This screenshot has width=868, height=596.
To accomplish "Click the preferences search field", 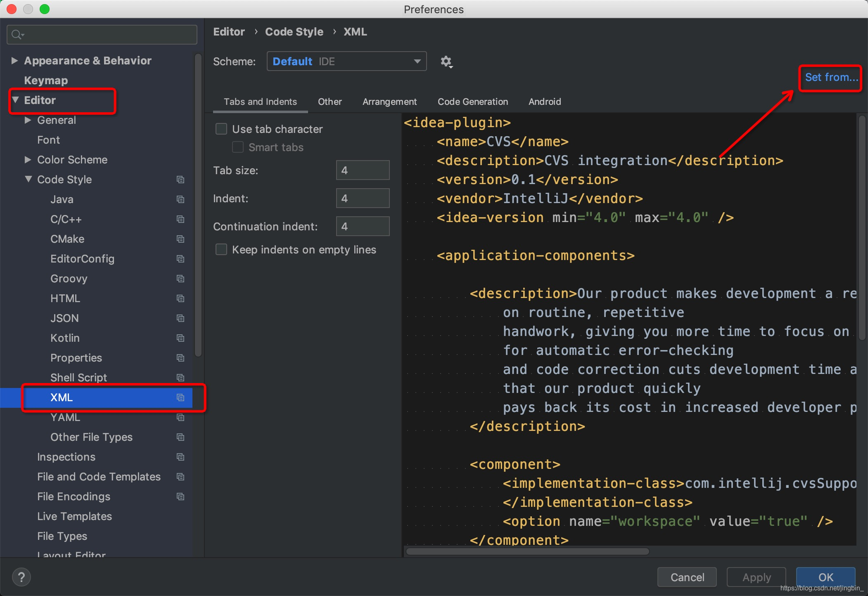I will 102,35.
